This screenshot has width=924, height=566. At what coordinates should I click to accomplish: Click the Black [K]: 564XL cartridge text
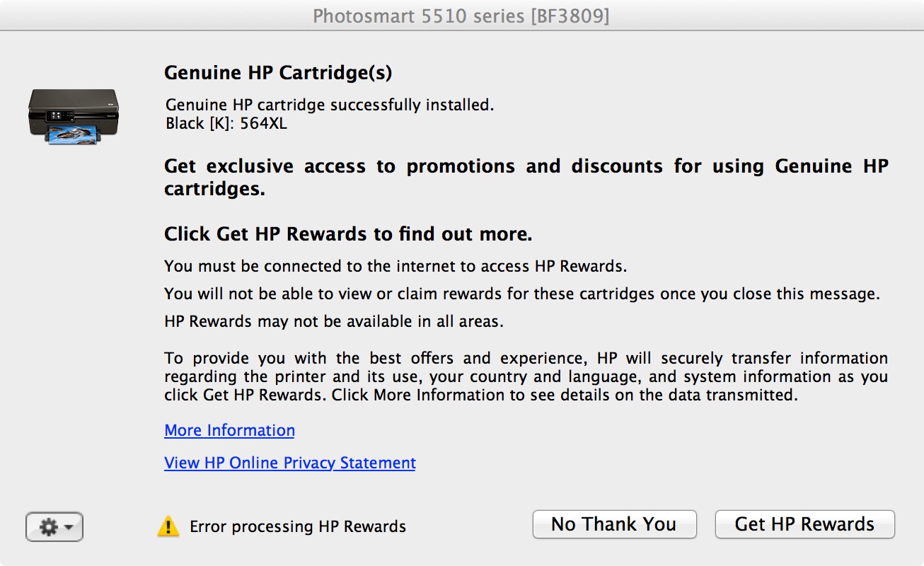[220, 123]
